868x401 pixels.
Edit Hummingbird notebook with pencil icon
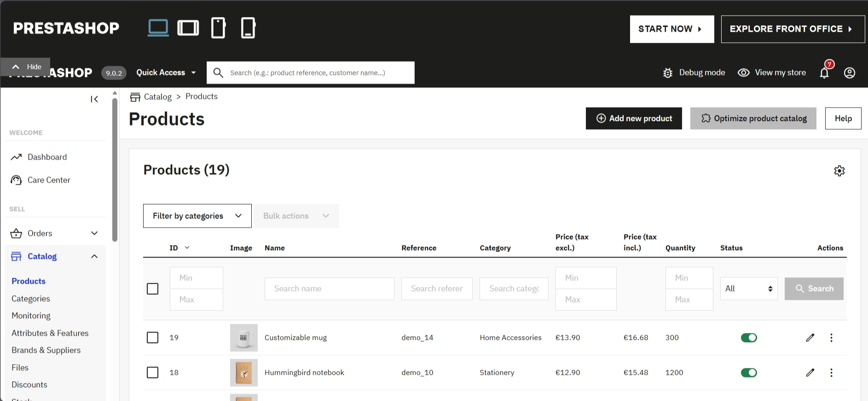coord(810,372)
